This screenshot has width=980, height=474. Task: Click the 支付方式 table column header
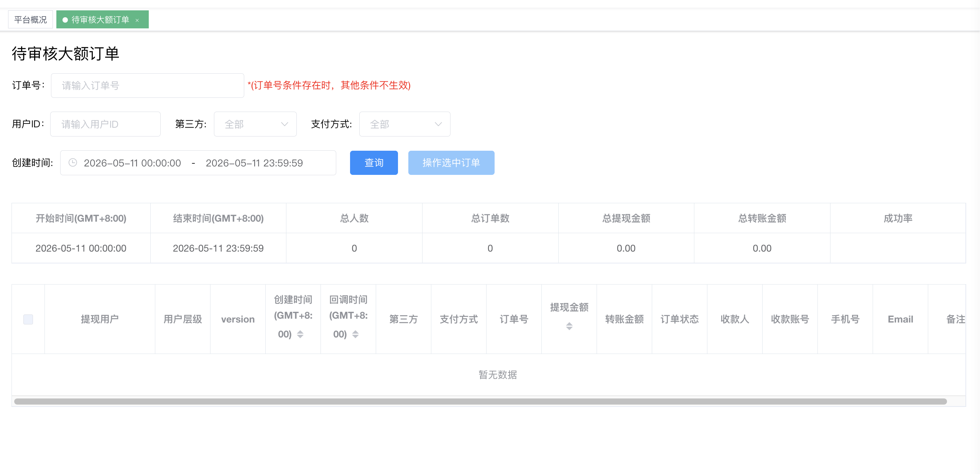(x=459, y=319)
